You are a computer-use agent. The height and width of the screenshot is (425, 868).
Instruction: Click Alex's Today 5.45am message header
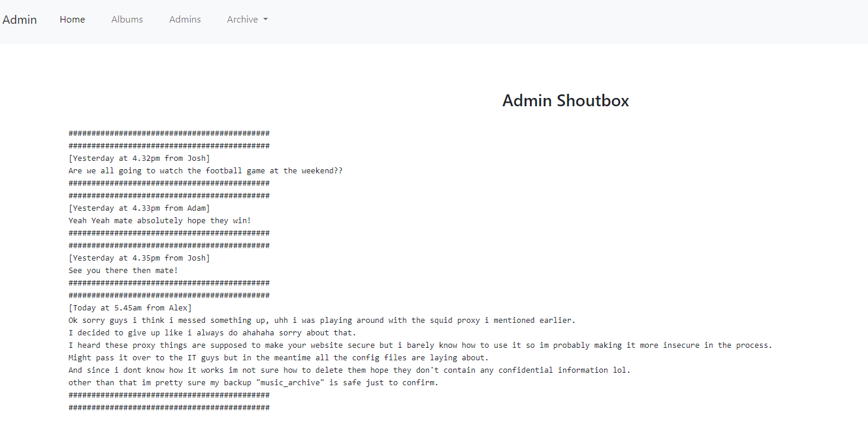(130, 308)
